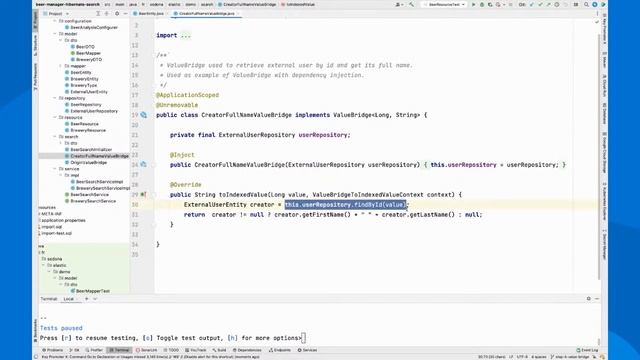Click the Debug bug icon in toolbar
Image resolution: width=640 pixels, height=360 pixels.
coord(482,4)
